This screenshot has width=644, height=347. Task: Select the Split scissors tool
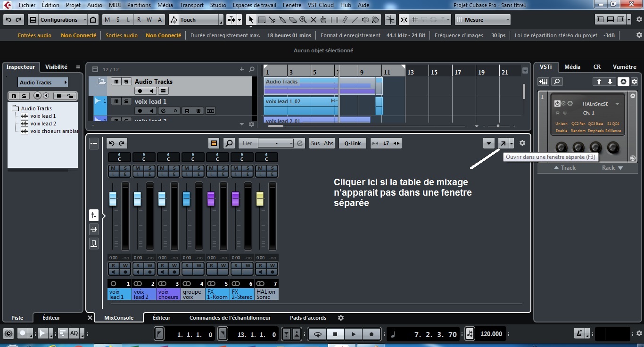point(272,20)
